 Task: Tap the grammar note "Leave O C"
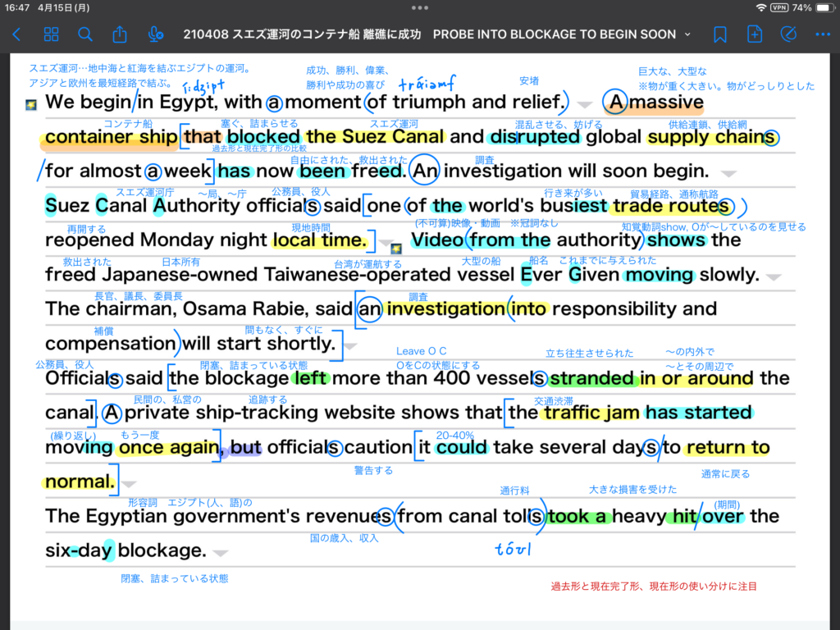(421, 351)
